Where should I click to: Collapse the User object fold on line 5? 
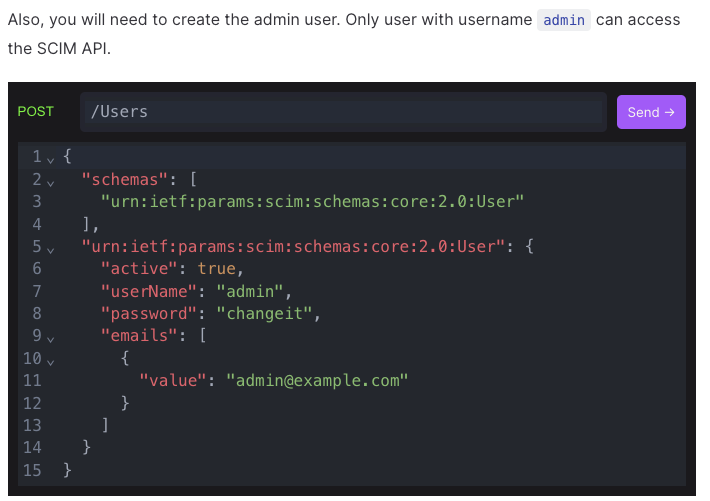pos(51,250)
